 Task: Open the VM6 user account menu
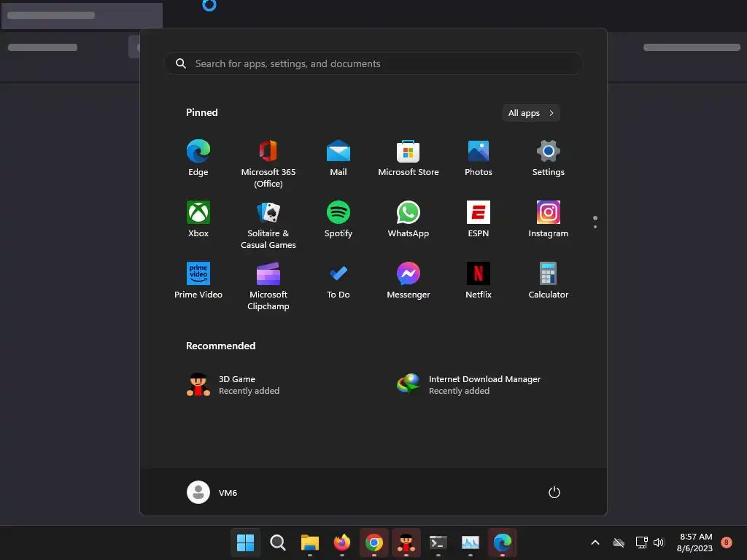point(212,492)
